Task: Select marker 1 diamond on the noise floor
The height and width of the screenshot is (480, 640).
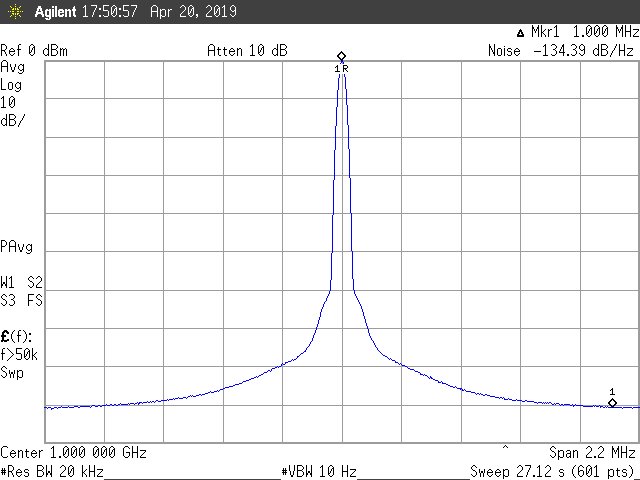Action: (x=612, y=403)
